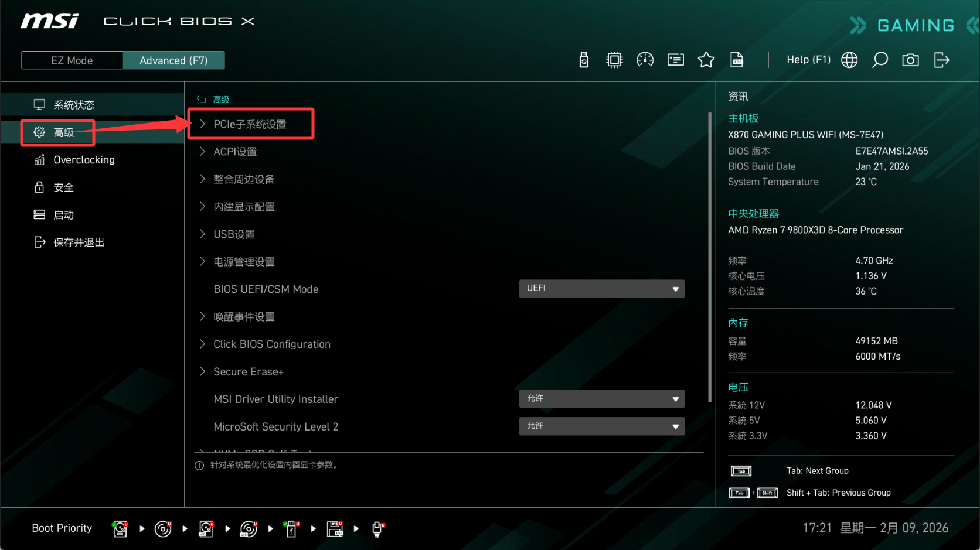Open the MicroSoft Security Level 2 dropdown

click(x=601, y=426)
